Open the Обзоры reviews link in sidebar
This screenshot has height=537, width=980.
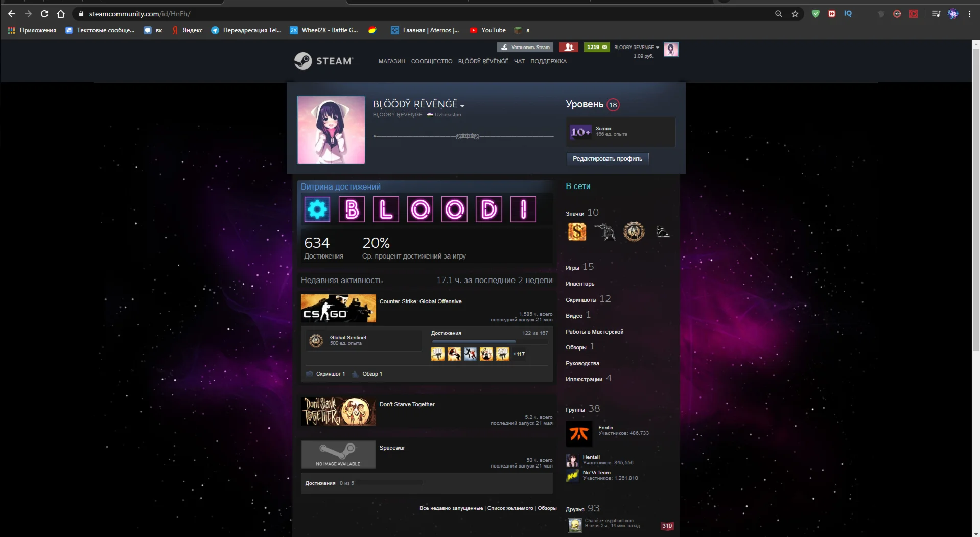tap(576, 347)
